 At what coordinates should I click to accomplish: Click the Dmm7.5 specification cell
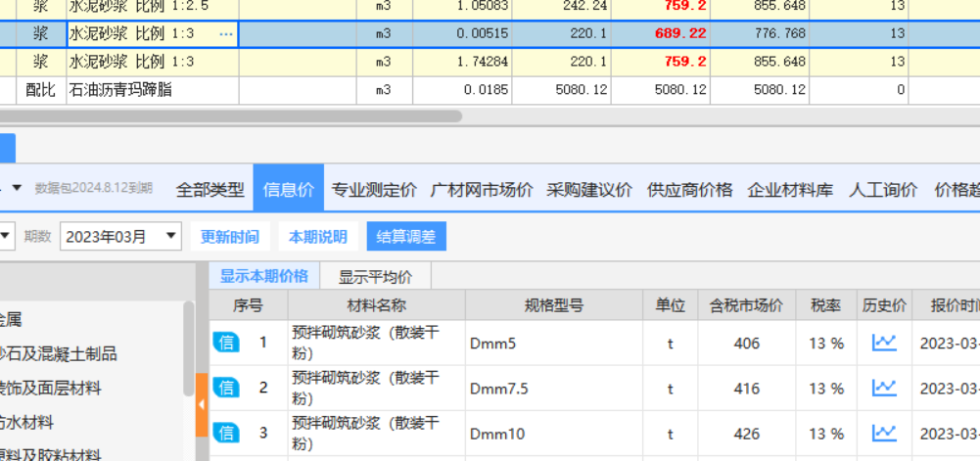pos(554,388)
